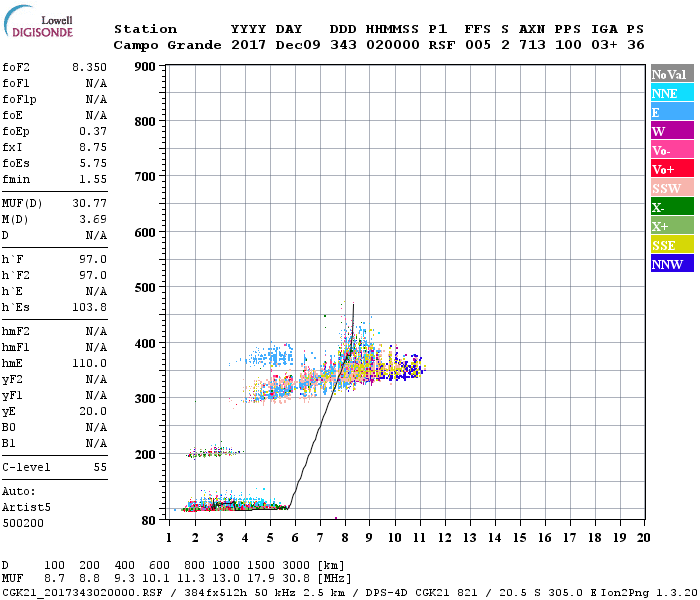Image resolution: width=700 pixels, height=600 pixels.
Task: Click the M(D) value 3.69
Action: 93,220
